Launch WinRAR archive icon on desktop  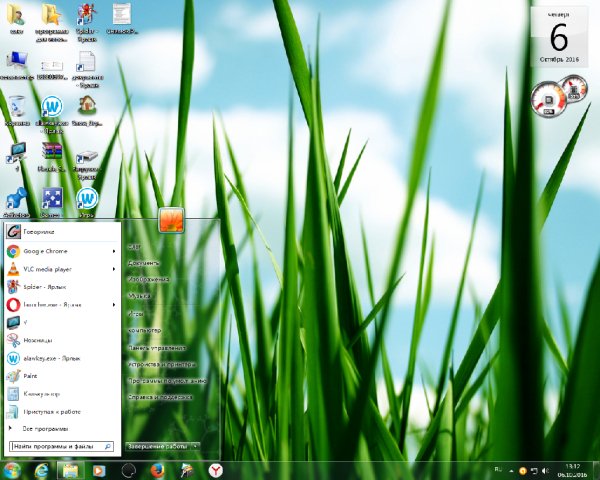pos(52,157)
